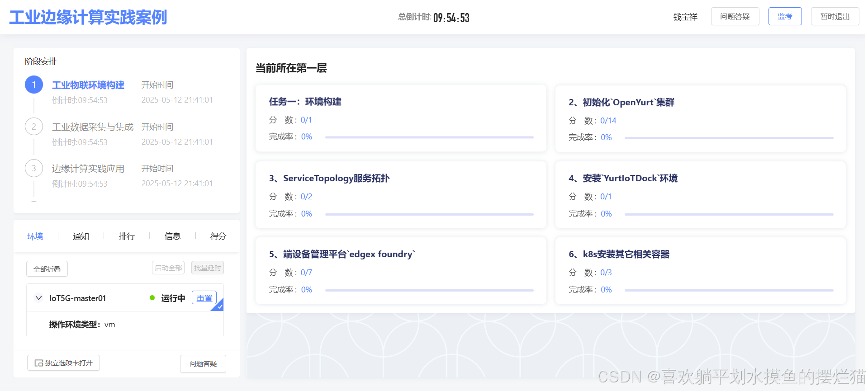868x391 pixels.
Task: Click the 批量延时 button
Action: tap(208, 268)
